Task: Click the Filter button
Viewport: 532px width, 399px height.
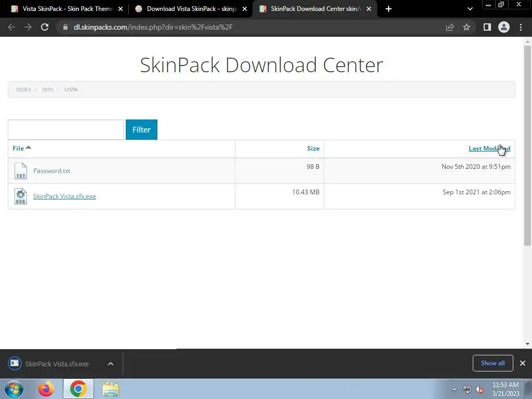Action: tap(141, 129)
